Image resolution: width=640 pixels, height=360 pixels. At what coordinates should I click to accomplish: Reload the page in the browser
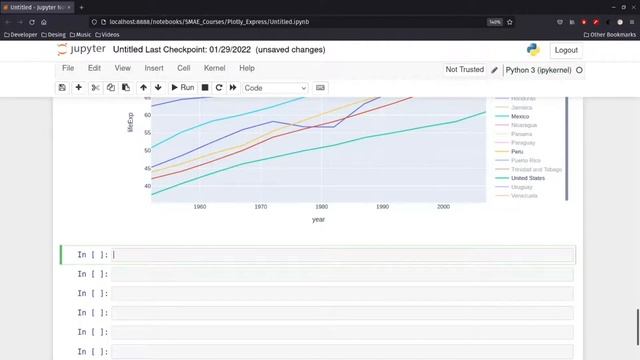point(32,22)
